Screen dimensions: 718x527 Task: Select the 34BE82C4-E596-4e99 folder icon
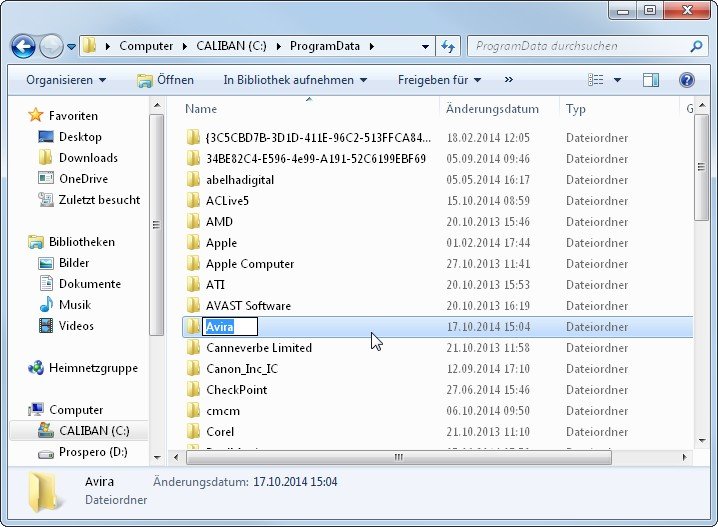[x=193, y=158]
